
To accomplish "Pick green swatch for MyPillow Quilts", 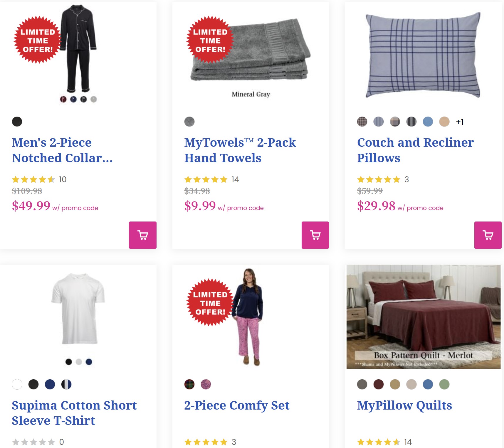I will coord(444,384).
